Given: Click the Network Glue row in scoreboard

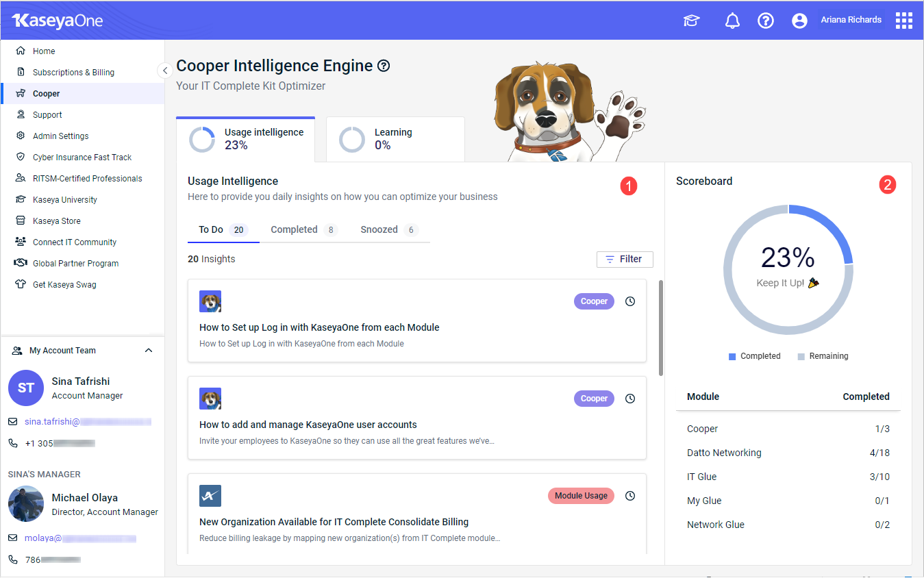Looking at the screenshot, I should coord(788,525).
